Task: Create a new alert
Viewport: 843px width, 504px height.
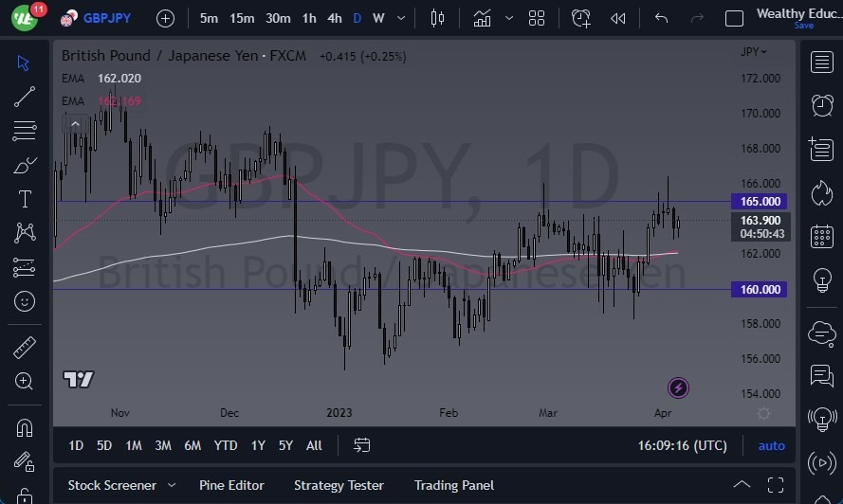Action: pos(580,18)
